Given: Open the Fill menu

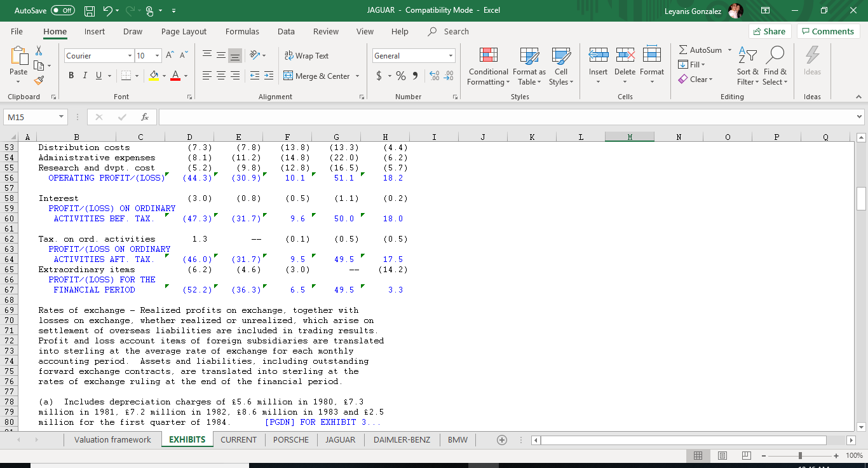Looking at the screenshot, I should point(692,64).
